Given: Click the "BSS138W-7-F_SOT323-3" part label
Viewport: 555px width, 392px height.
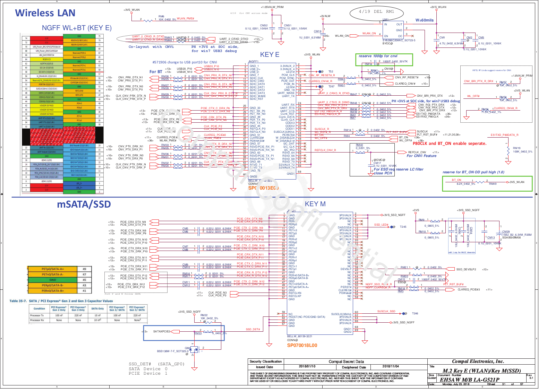Looking at the screenshot, I should point(173,351).
